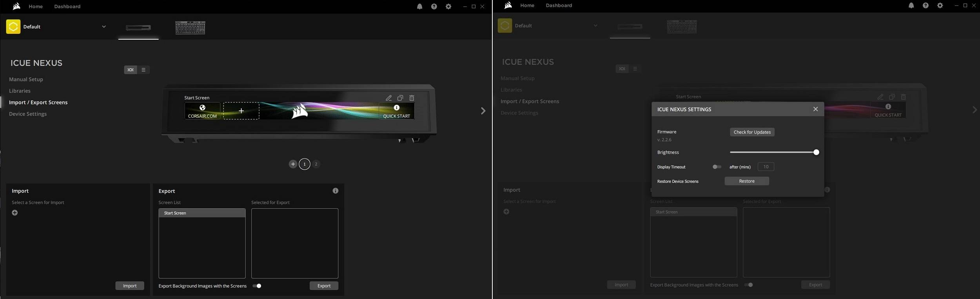The width and height of the screenshot is (980, 299).
Task: Add a new button in dashed placeholder
Action: point(241,111)
